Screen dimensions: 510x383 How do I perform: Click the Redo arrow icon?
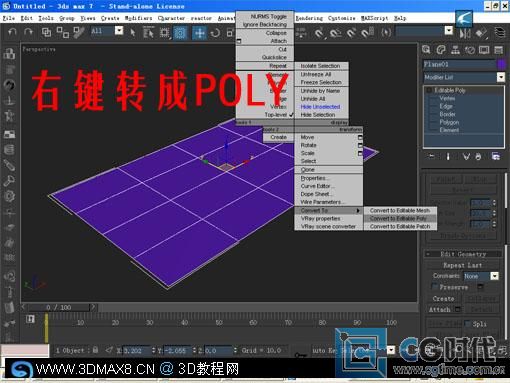coord(28,32)
